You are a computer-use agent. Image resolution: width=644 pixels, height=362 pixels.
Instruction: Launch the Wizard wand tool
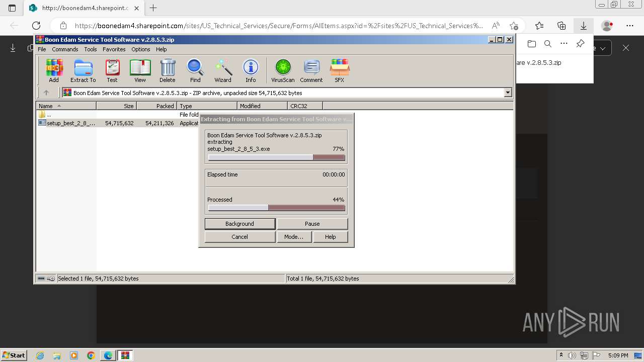tap(223, 71)
